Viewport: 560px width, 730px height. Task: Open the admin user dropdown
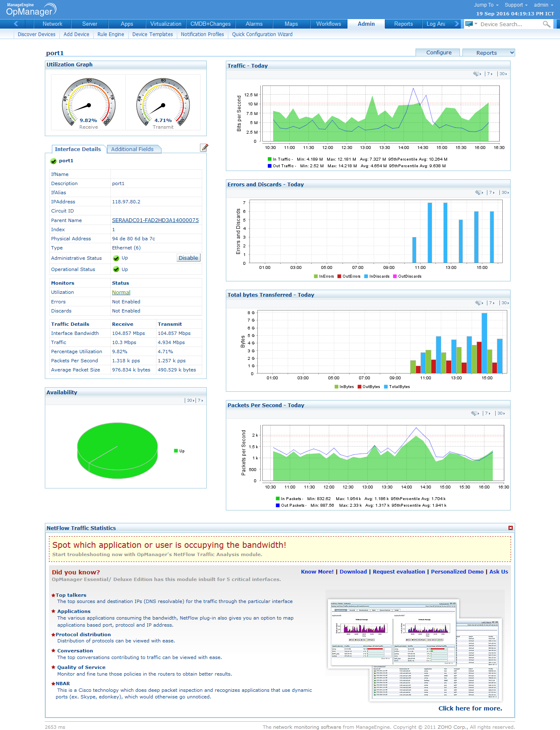pos(543,5)
